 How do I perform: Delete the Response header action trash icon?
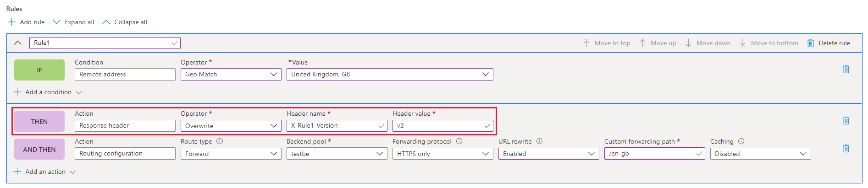[x=846, y=120]
